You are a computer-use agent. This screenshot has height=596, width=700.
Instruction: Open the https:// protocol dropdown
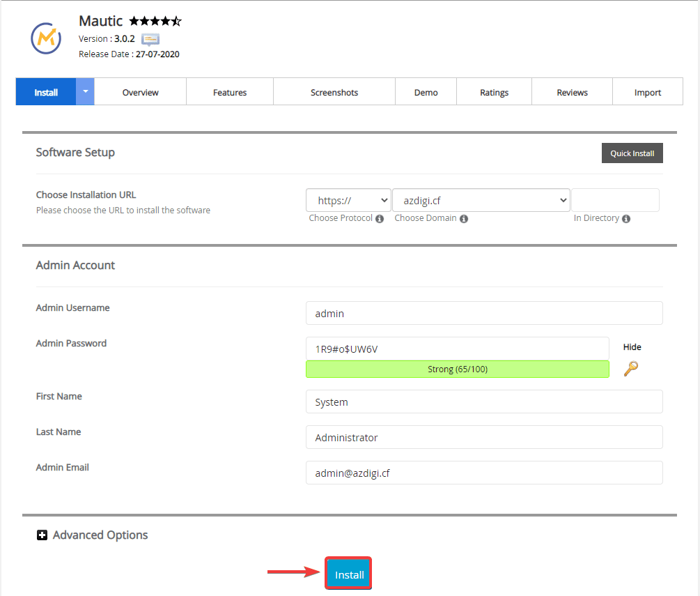pos(348,201)
